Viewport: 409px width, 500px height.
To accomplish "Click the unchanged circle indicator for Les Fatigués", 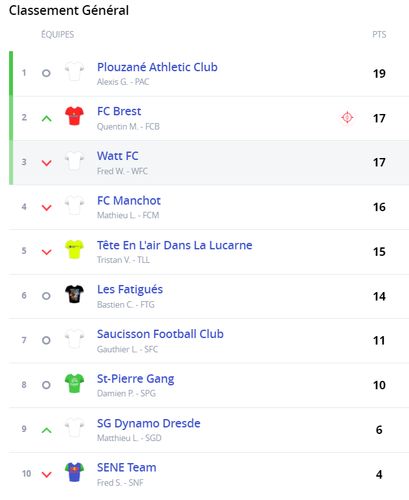I will [46, 296].
